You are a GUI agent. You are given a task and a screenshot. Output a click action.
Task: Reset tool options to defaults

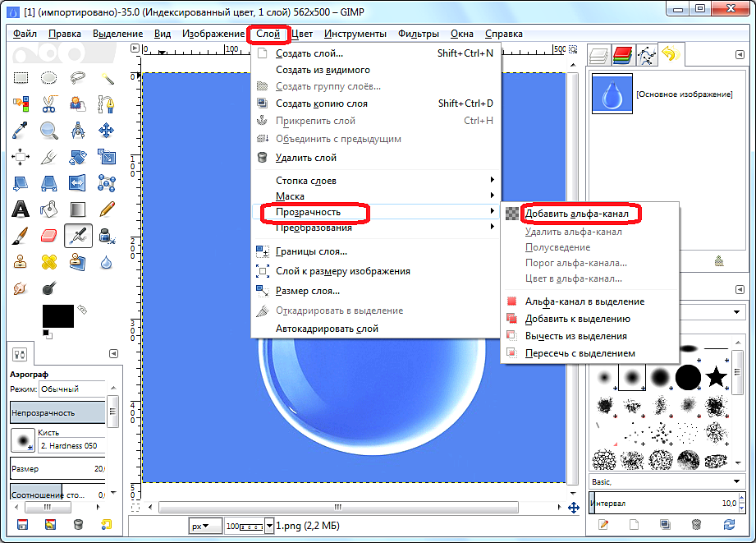107,525
